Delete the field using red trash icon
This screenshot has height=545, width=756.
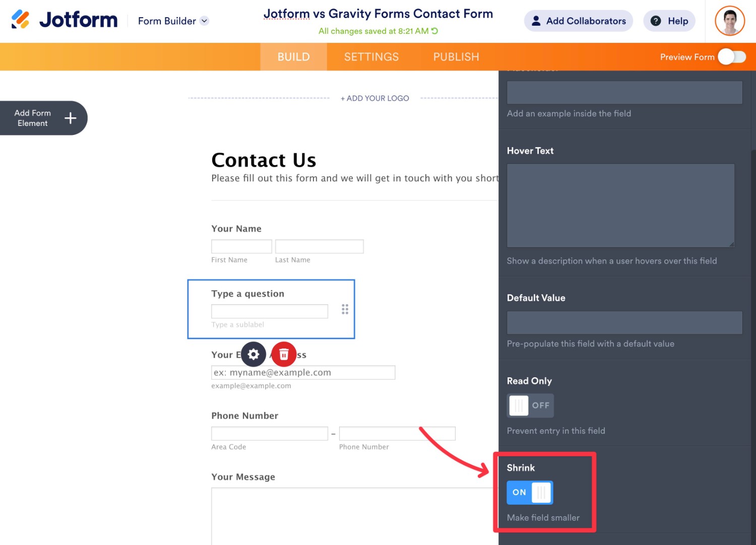click(x=284, y=355)
